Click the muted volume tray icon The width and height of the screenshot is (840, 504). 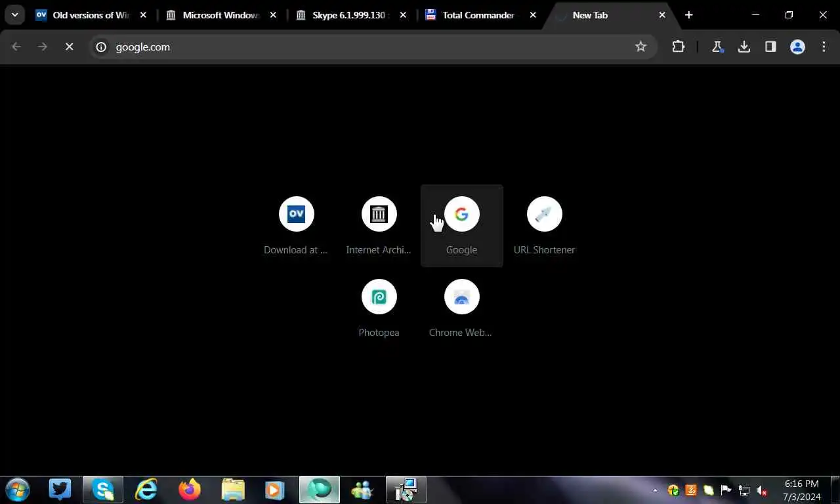pyautogui.click(x=762, y=490)
